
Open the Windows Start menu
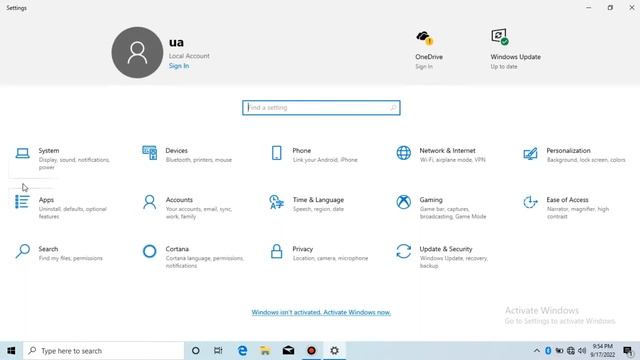(x=11, y=351)
